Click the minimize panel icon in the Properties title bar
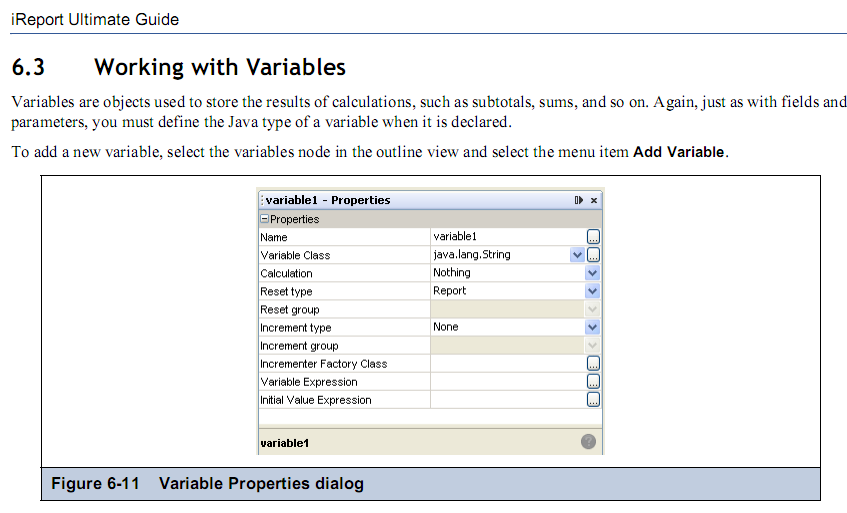 579,200
